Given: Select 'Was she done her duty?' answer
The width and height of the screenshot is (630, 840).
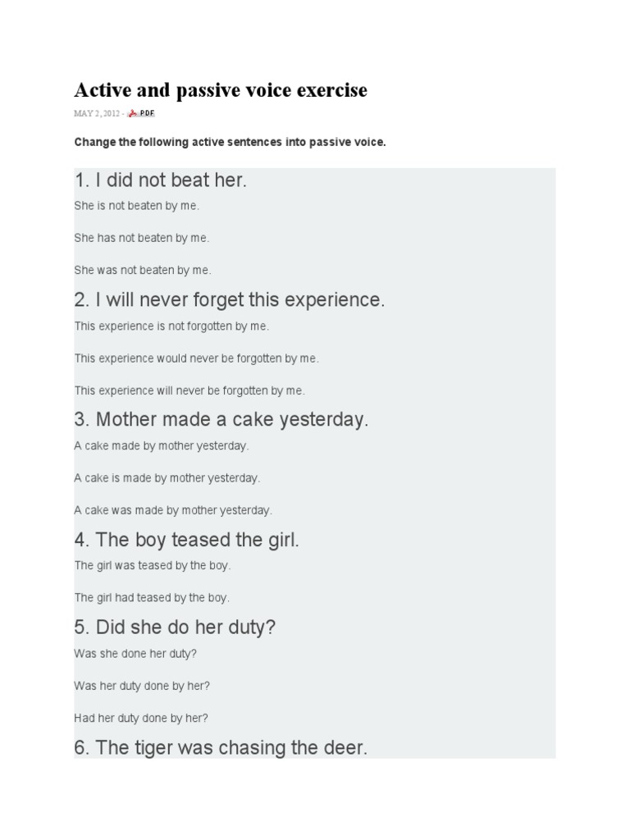Looking at the screenshot, I should [x=135, y=654].
